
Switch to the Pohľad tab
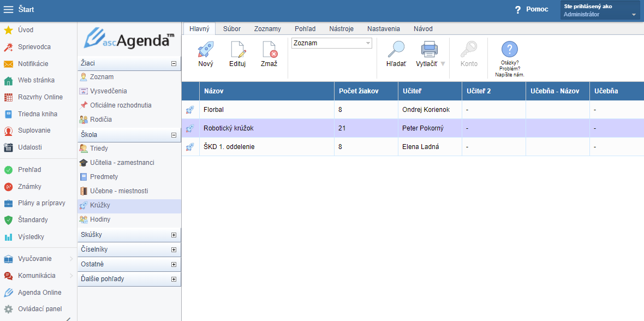(x=305, y=29)
